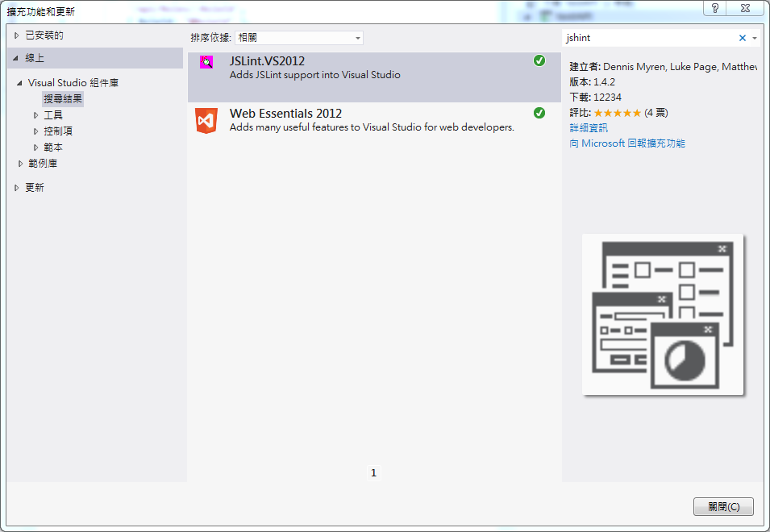
Task: Click the Web Essentials 2012 logo icon
Action: click(x=206, y=121)
